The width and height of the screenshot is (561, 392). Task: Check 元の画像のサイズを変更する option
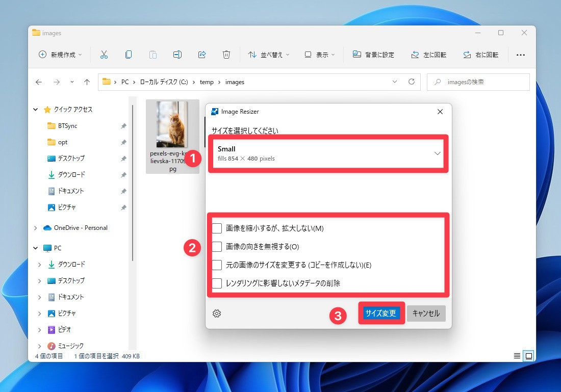point(217,265)
